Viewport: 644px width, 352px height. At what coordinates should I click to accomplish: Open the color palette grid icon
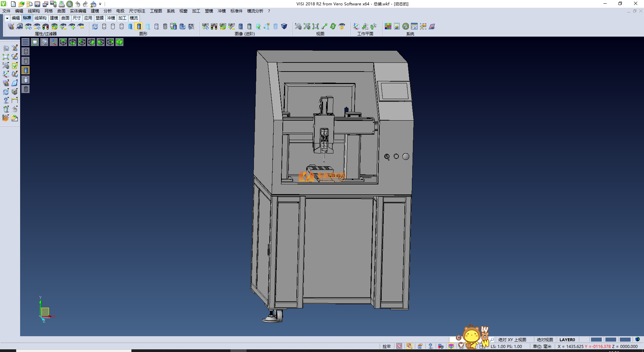point(388,27)
